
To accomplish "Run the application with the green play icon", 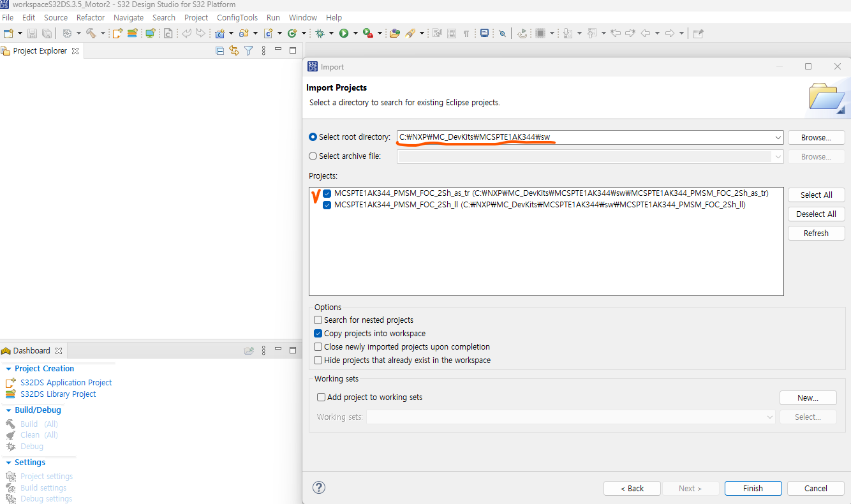I will pos(344,33).
